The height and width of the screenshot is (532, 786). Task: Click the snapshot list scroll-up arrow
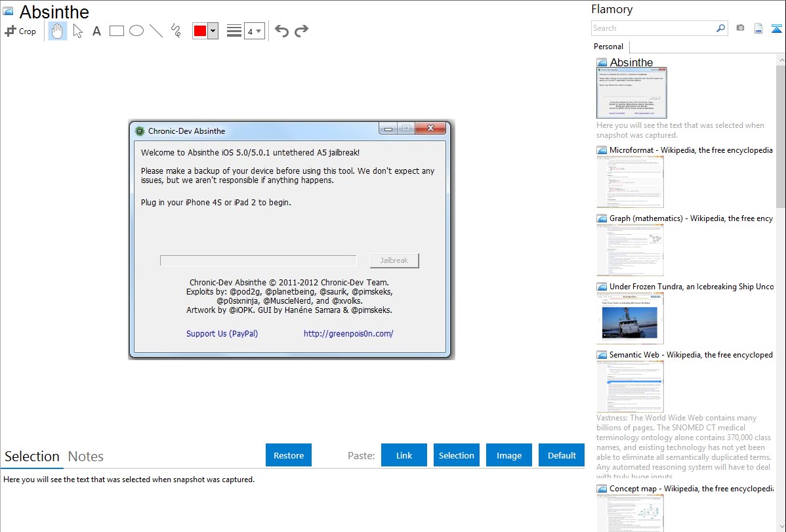(x=781, y=60)
